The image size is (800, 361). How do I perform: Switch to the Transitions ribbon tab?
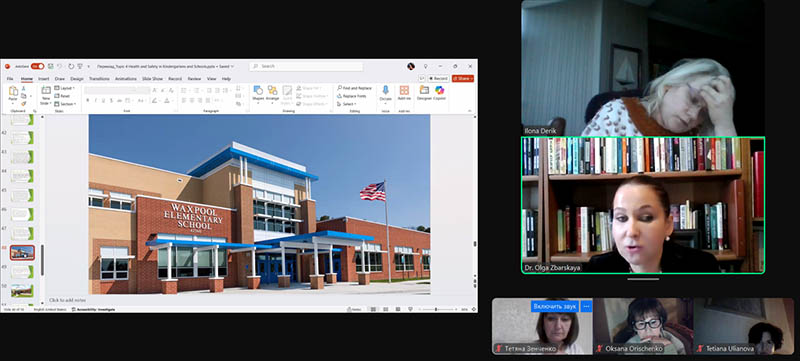[99, 79]
